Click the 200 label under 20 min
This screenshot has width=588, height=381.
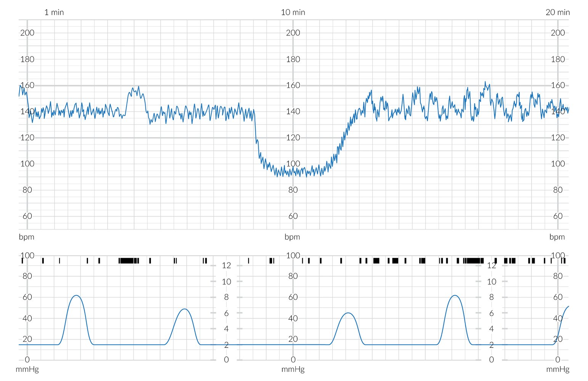558,33
